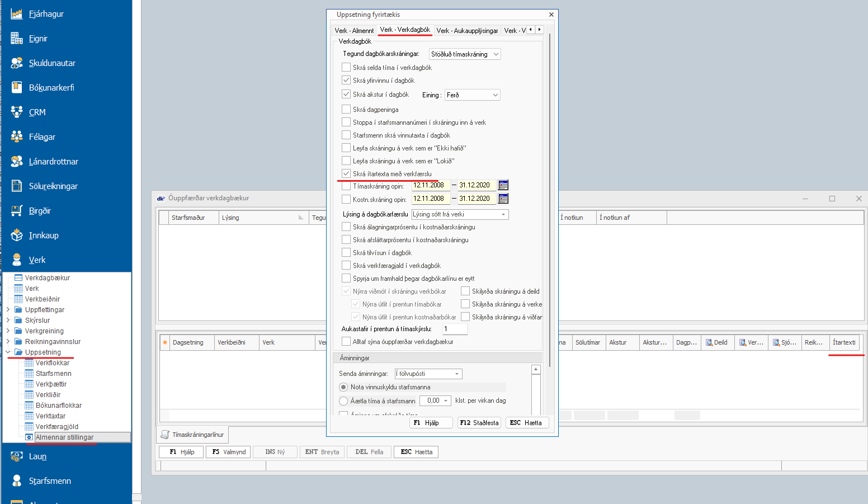Screen dimensions: 868x504
Task: Click the Skuldunautar sidebar icon
Action: [17, 63]
